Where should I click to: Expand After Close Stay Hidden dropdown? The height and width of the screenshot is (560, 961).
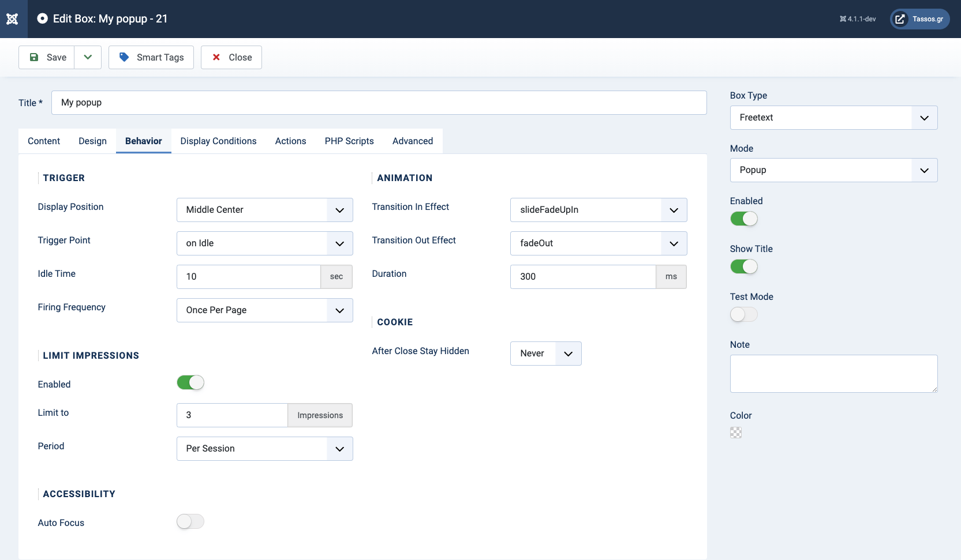pyautogui.click(x=545, y=354)
